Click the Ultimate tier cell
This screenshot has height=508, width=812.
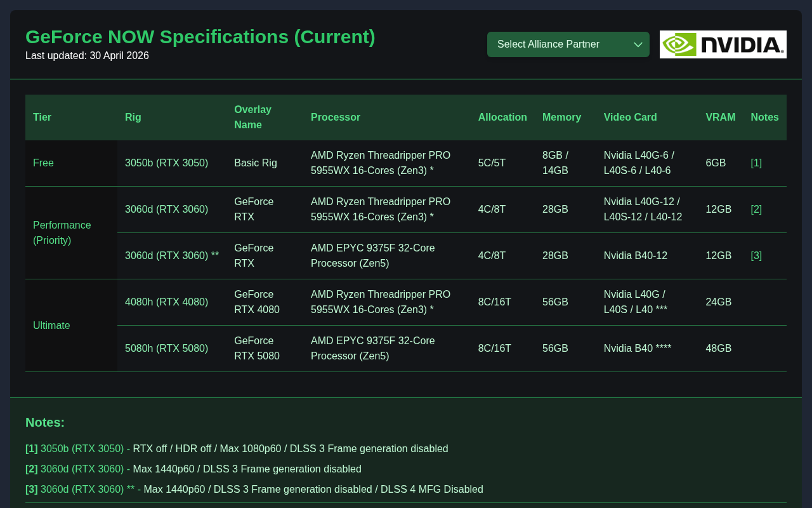(71, 326)
